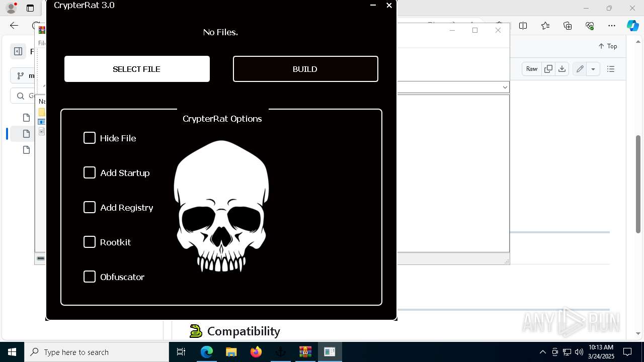This screenshot has height=362, width=644.
Task: Open the Edge profile avatar icon
Action: (x=11, y=8)
